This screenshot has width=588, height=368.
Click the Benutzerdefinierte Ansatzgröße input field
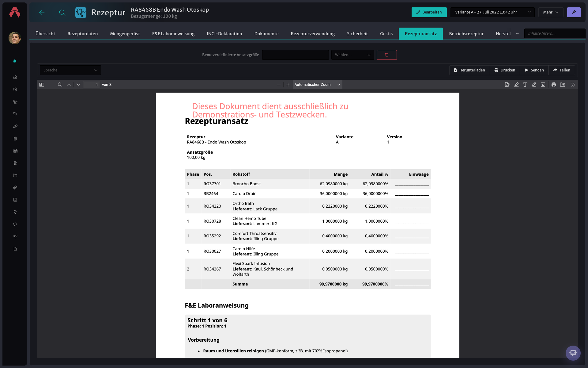click(x=295, y=55)
